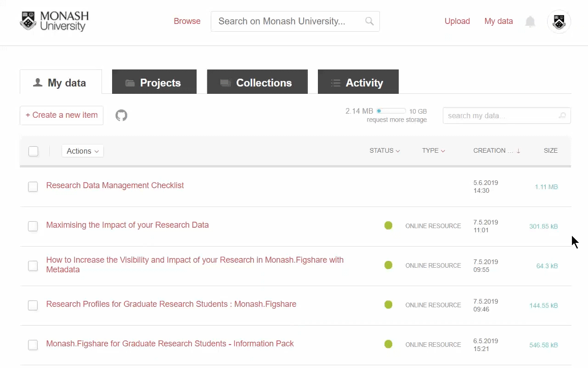Image resolution: width=588 pixels, height=368 pixels.
Task: Open Research Data Management Checklist item
Action: coord(115,185)
